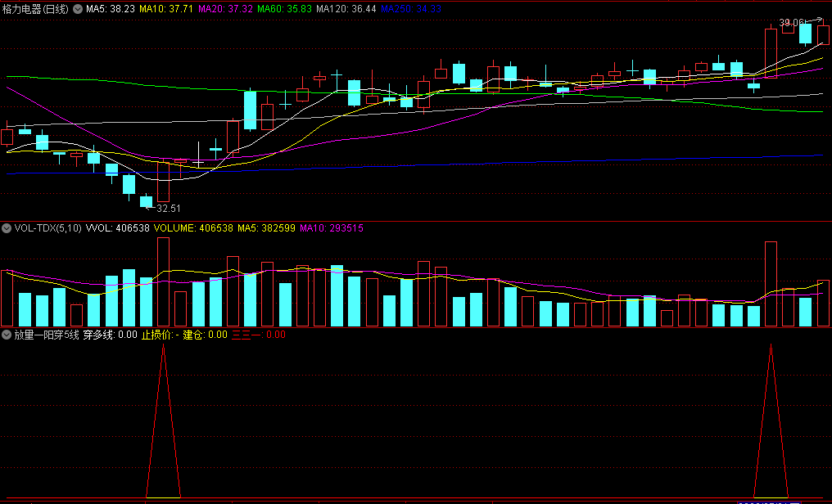Click the cyan candle at the 32.51 low

pyautogui.click(x=146, y=201)
